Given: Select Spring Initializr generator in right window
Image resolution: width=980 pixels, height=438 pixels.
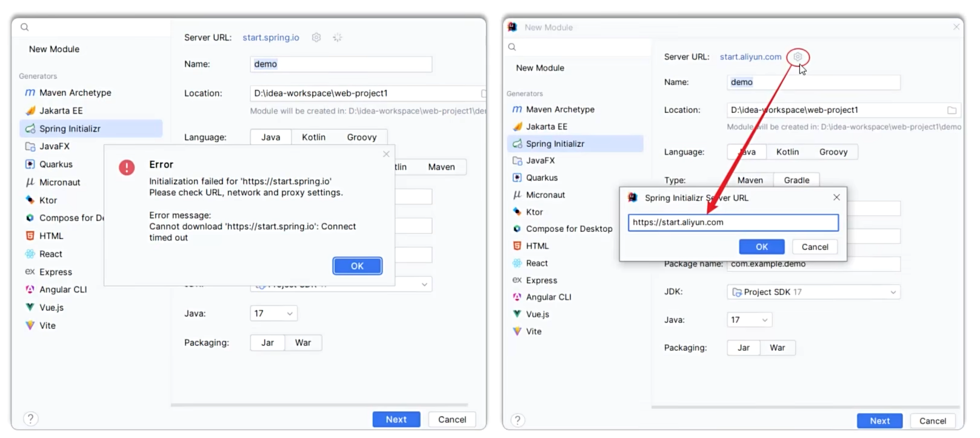Looking at the screenshot, I should point(575,144).
